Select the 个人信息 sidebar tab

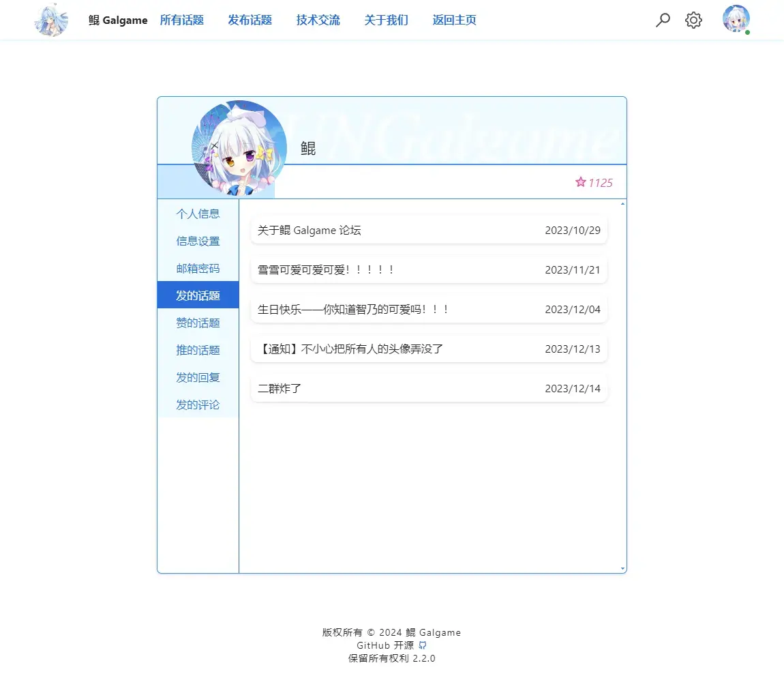pos(198,214)
